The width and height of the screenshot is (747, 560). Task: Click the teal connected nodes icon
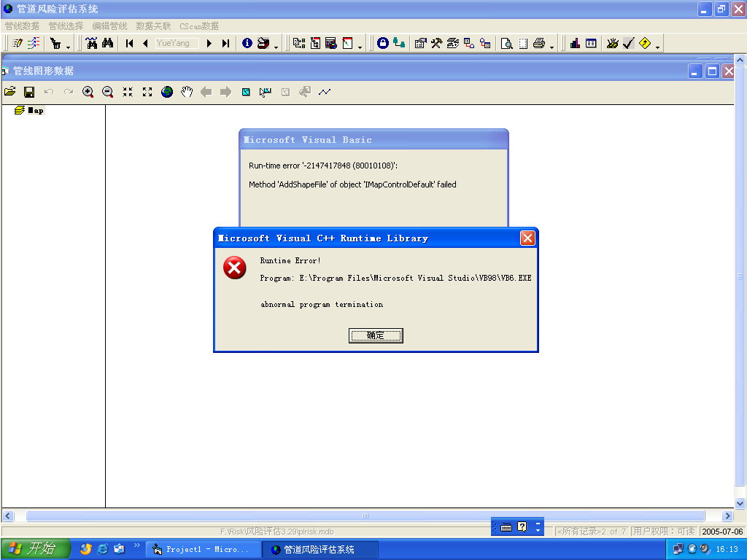[x=399, y=43]
